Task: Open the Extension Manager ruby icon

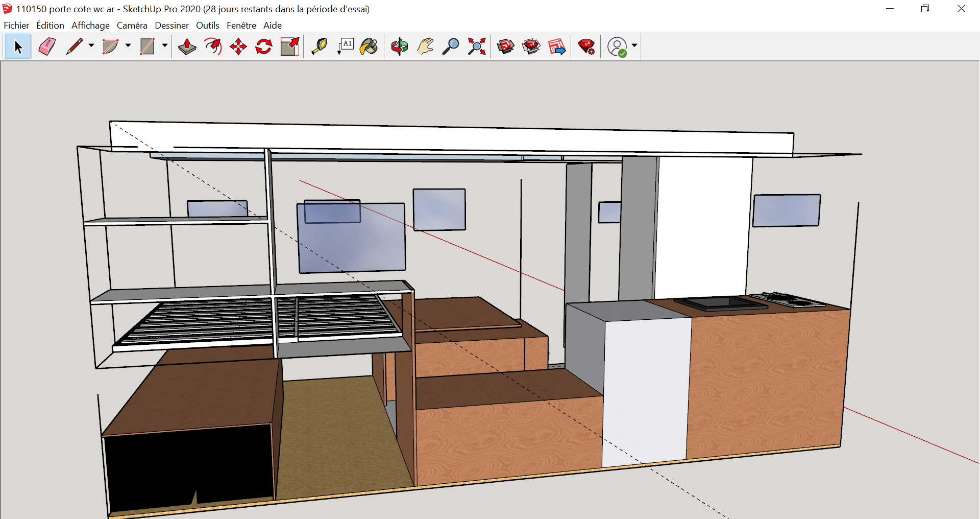Action: click(586, 46)
